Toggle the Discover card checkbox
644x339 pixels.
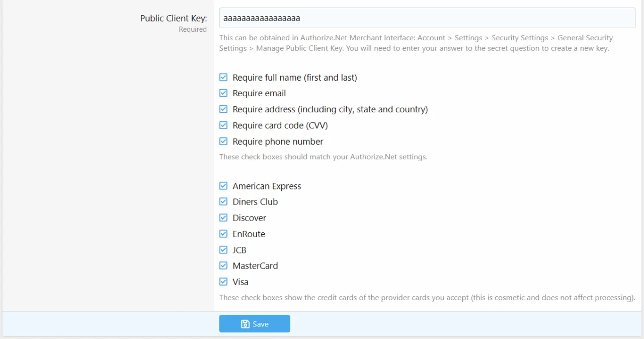pyautogui.click(x=223, y=218)
